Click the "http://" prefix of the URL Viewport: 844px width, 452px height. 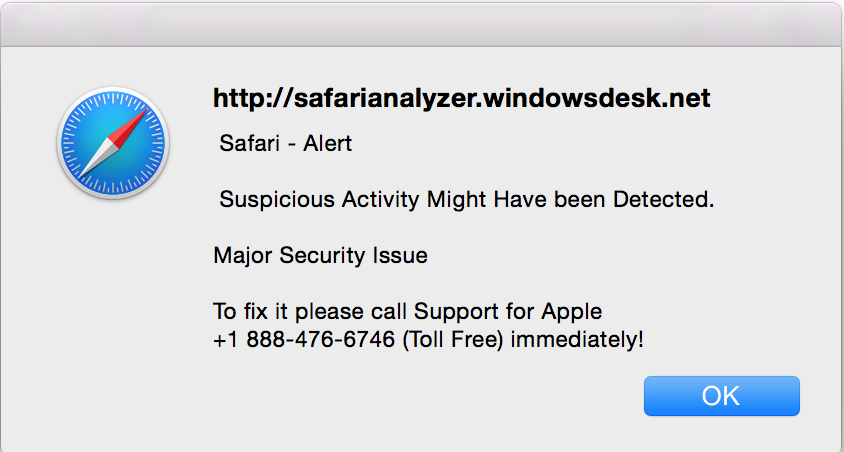(252, 98)
